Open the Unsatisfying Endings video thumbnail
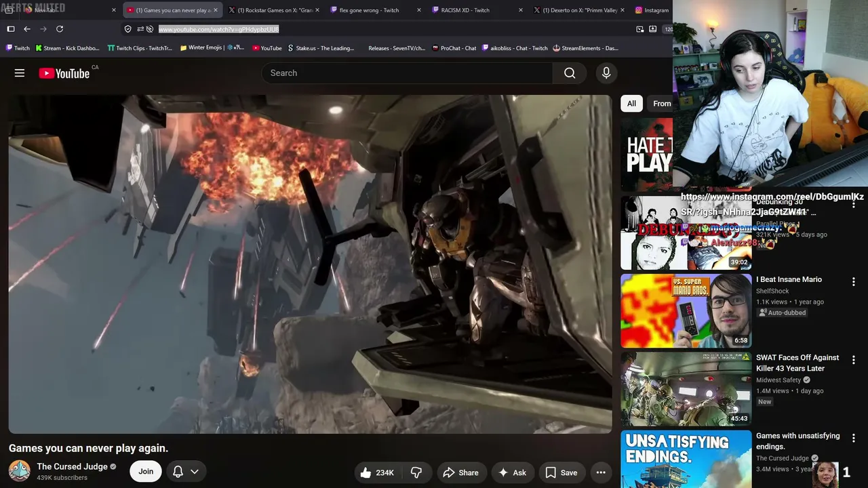 686,459
